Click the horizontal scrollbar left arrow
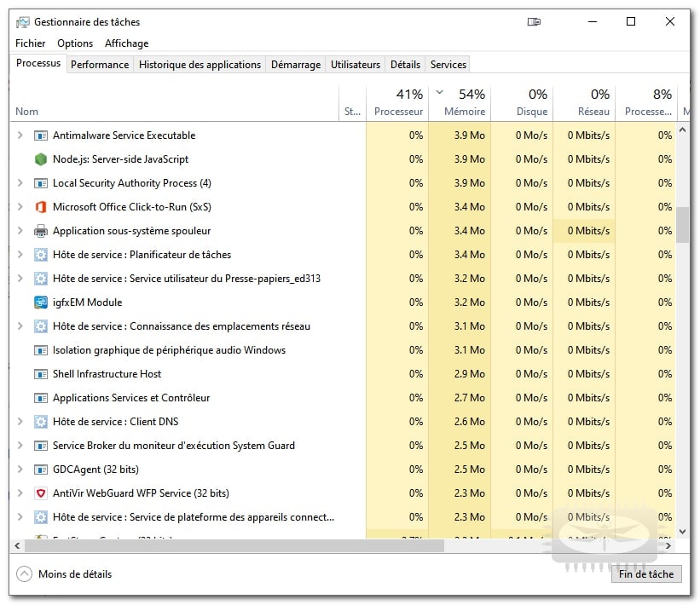 tap(17, 545)
